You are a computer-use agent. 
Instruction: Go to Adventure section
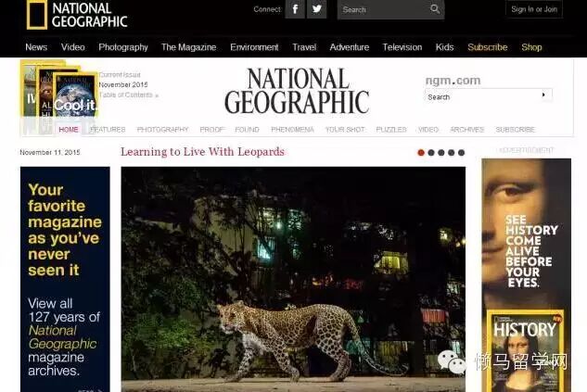pos(350,47)
